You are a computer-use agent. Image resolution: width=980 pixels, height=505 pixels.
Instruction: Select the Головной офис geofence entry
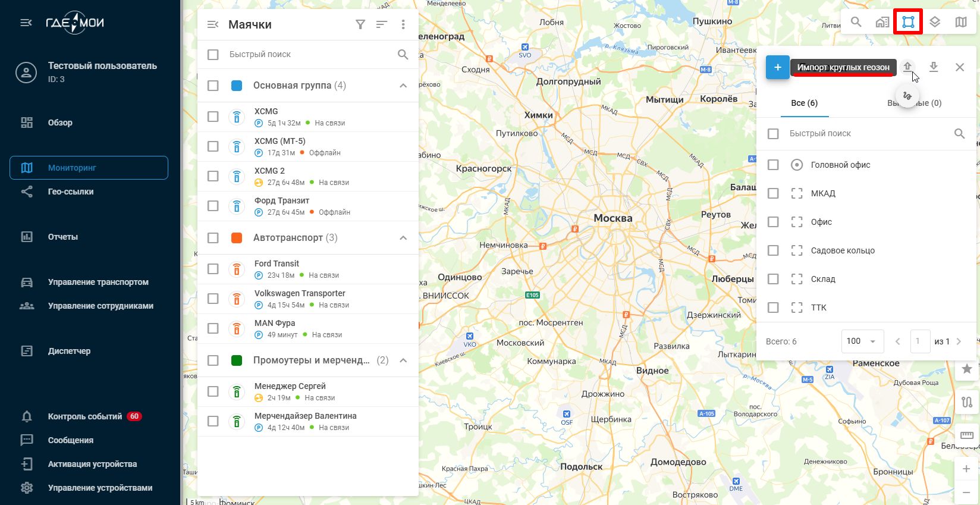pos(840,165)
